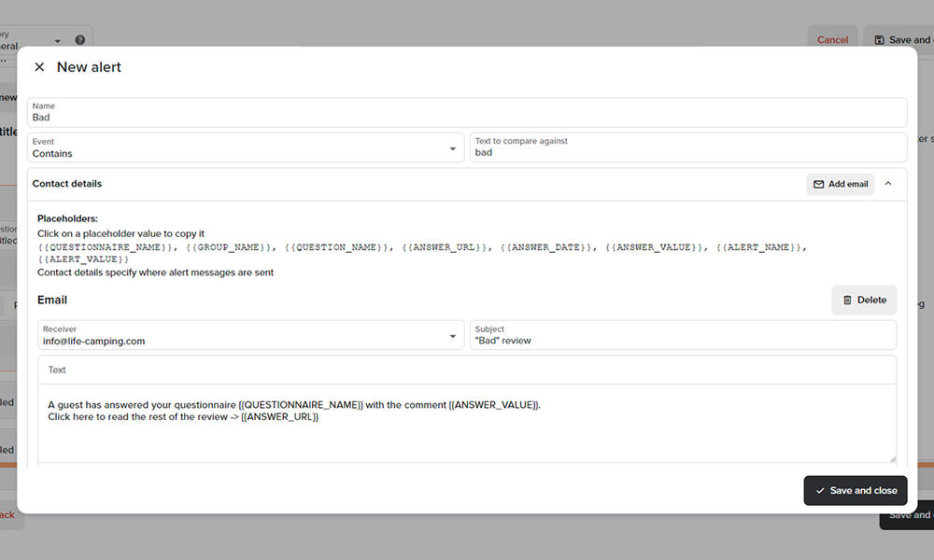Edit the Text to compare against field
934x560 pixels.
click(688, 147)
